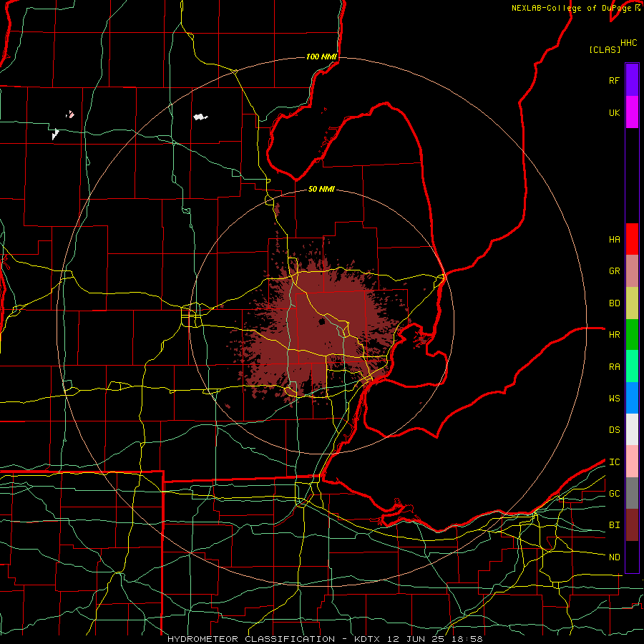Click the BI legend label
The height and width of the screenshot is (644, 644).
[x=614, y=525]
